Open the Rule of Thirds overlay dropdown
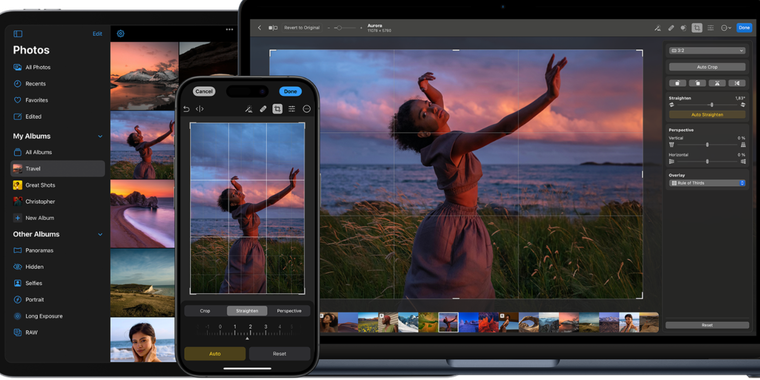Image resolution: width=760 pixels, height=380 pixels. coord(707,183)
